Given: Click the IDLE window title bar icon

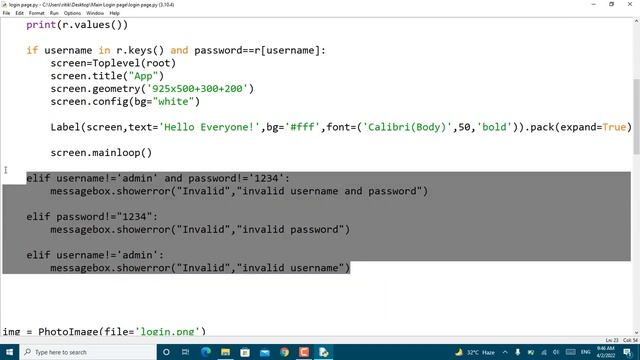Looking at the screenshot, I should click(x=4, y=4).
